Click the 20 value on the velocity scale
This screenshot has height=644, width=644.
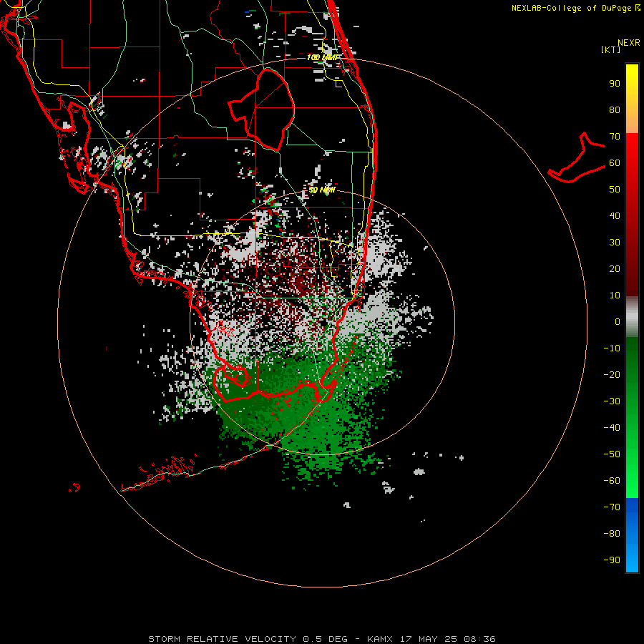coord(615,269)
